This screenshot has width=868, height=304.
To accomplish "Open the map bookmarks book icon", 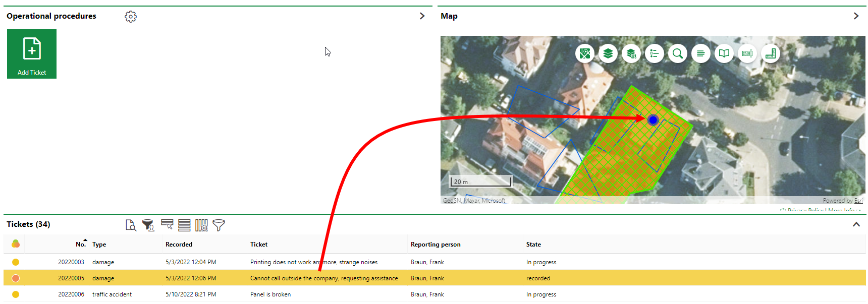I will [724, 53].
